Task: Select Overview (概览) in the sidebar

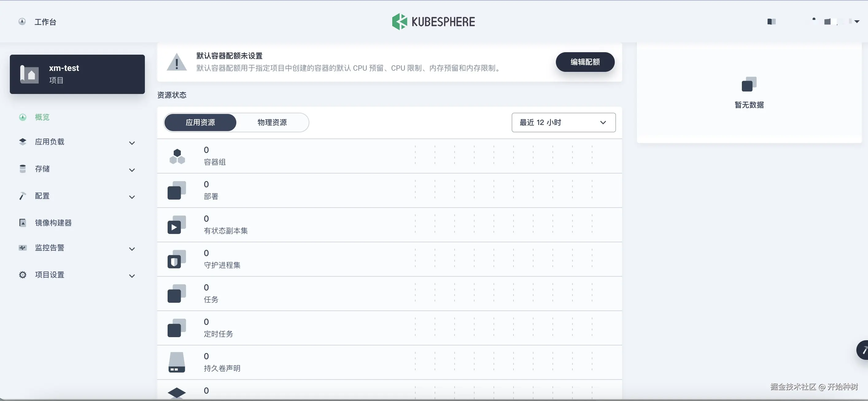Action: click(x=42, y=117)
